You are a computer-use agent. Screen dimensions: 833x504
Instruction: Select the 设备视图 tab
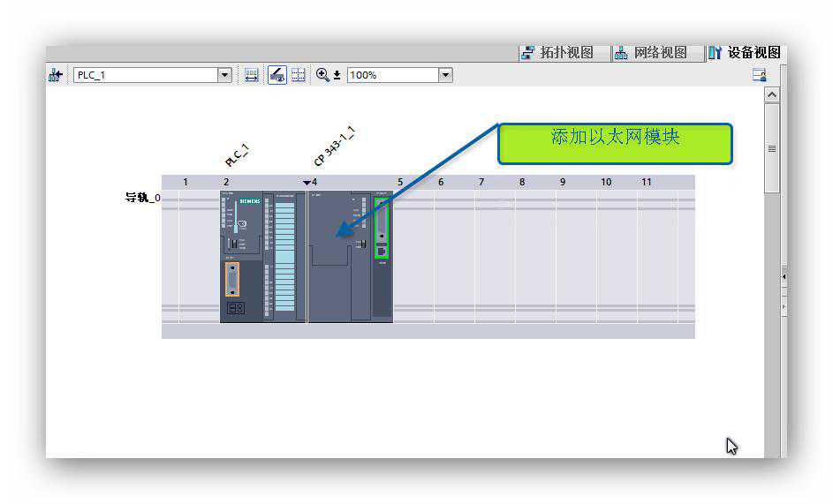[x=745, y=53]
